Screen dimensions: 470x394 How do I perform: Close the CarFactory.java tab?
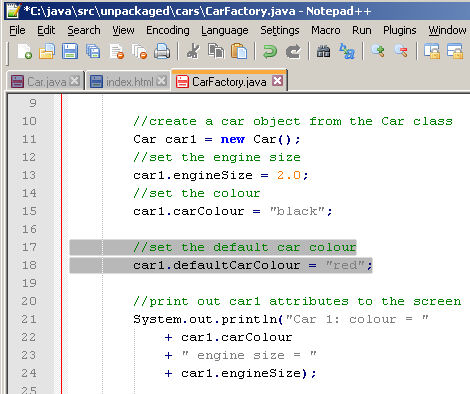[x=277, y=81]
